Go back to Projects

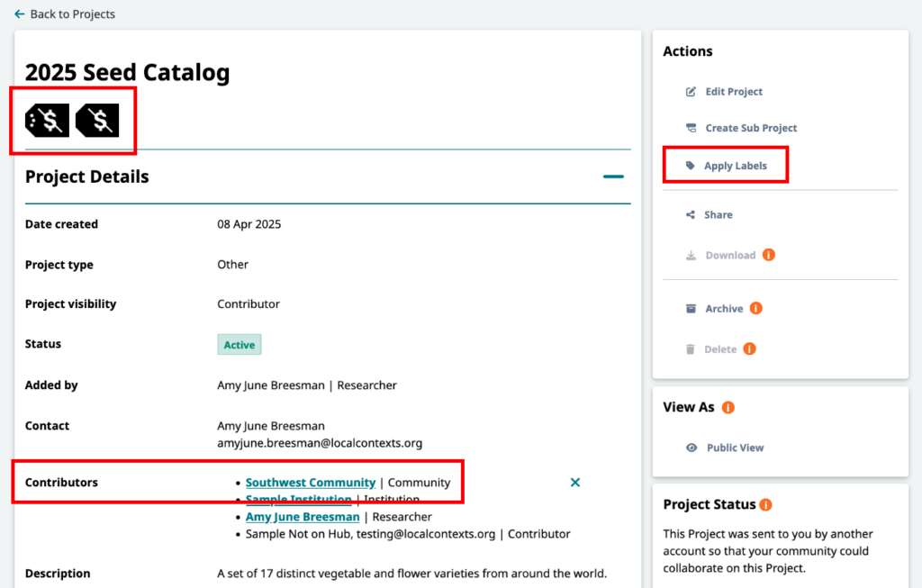pos(72,14)
